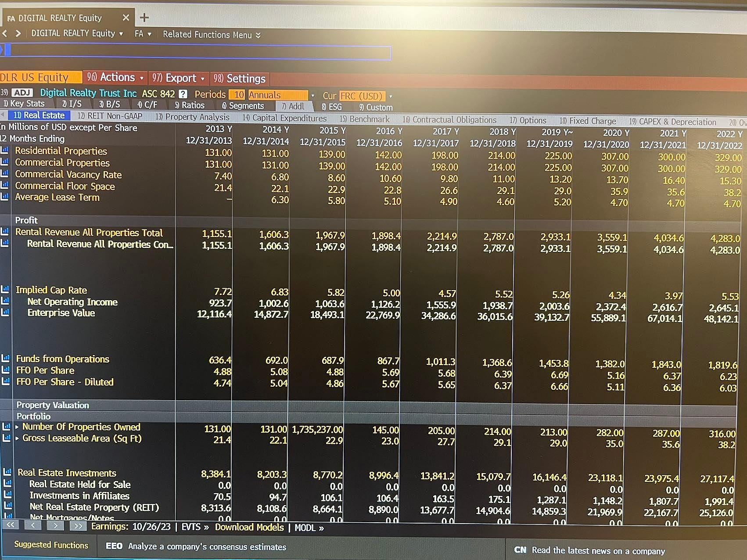Open chart icon for Rental Revenue All Properties Total
This screenshot has width=747, height=560.
(5, 231)
